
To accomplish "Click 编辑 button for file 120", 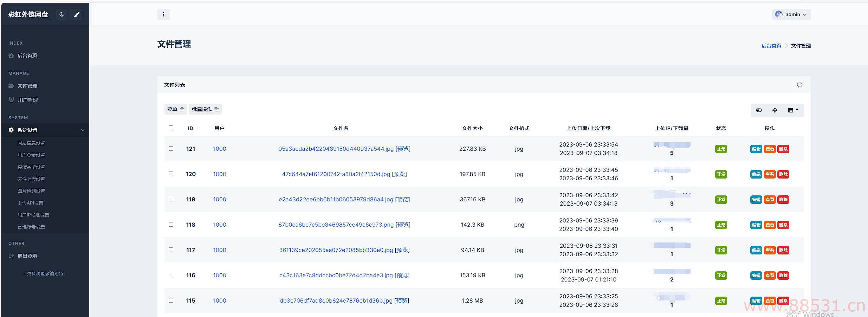I will pos(756,174).
